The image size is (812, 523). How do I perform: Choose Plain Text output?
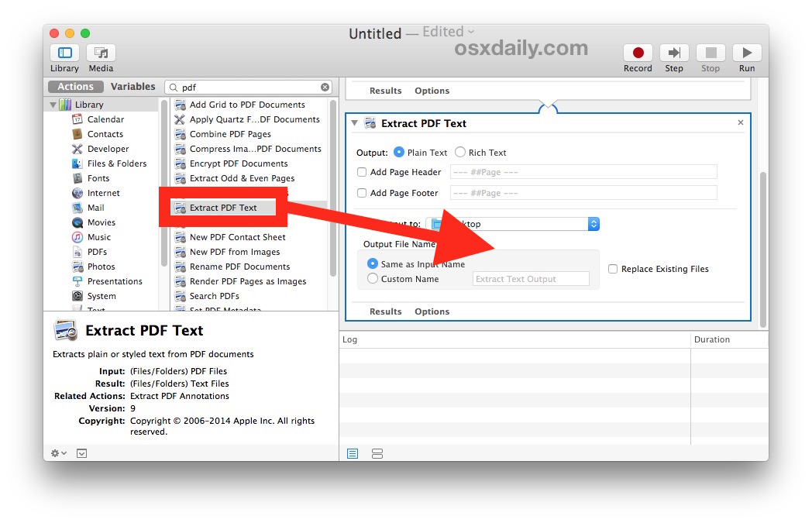[x=399, y=152]
